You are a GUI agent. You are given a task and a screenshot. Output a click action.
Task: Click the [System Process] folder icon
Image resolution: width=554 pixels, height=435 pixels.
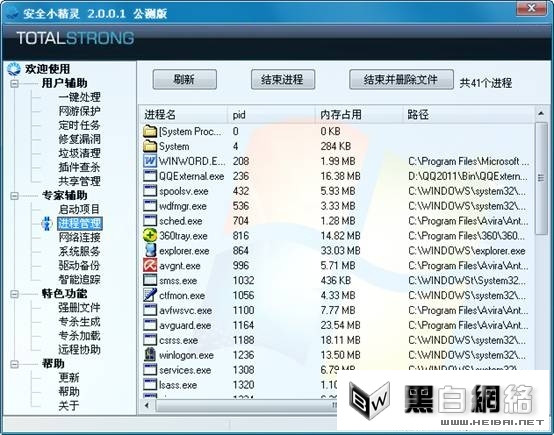coord(150,131)
